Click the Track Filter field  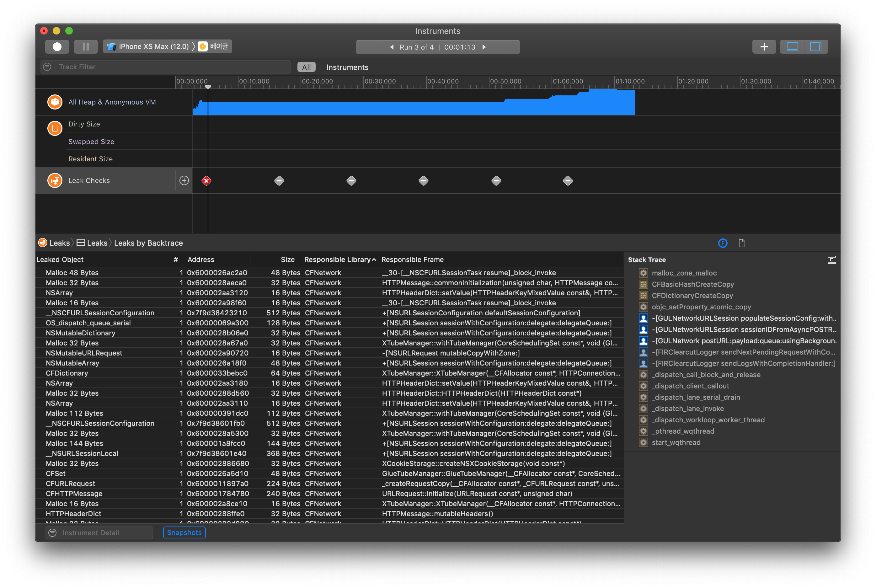click(165, 67)
